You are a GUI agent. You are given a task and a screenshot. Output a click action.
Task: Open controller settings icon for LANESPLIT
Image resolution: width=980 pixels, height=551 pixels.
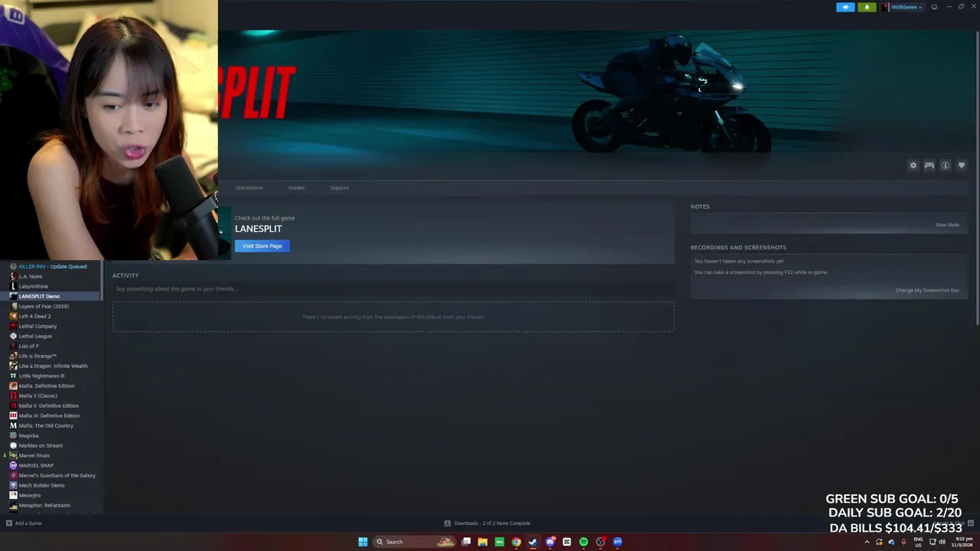929,165
